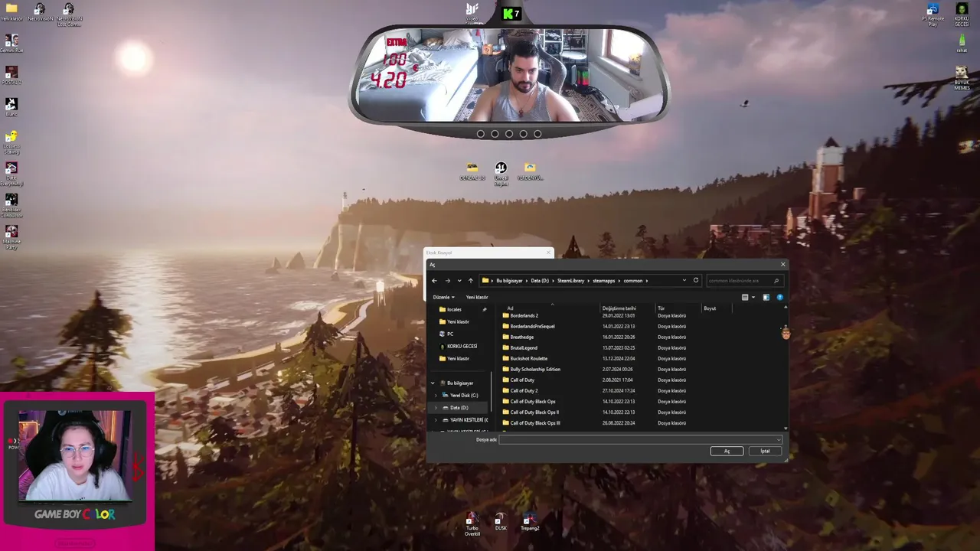This screenshot has width=980, height=551.
Task: Open the Machine Party desktop shortcut
Action: pyautogui.click(x=11, y=236)
